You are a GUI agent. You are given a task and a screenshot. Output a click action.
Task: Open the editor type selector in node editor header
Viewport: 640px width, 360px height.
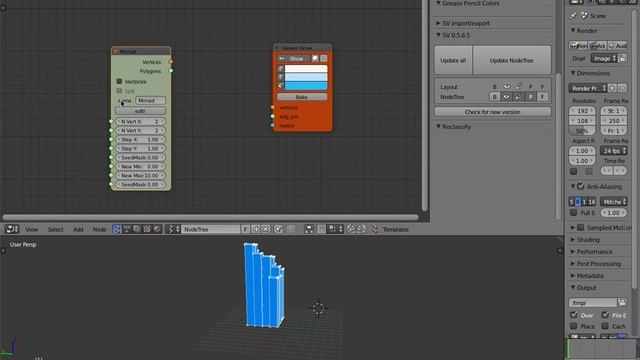tap(12, 229)
